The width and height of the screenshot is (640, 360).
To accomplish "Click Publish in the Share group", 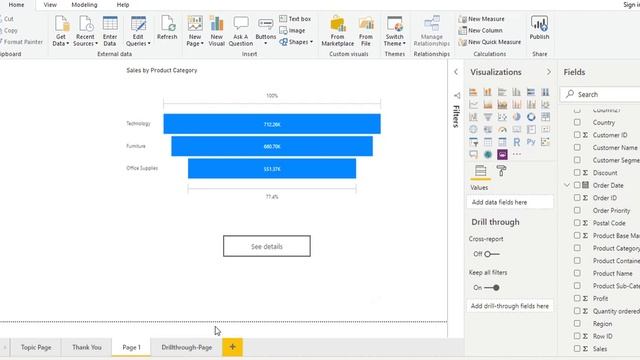I will point(539,28).
